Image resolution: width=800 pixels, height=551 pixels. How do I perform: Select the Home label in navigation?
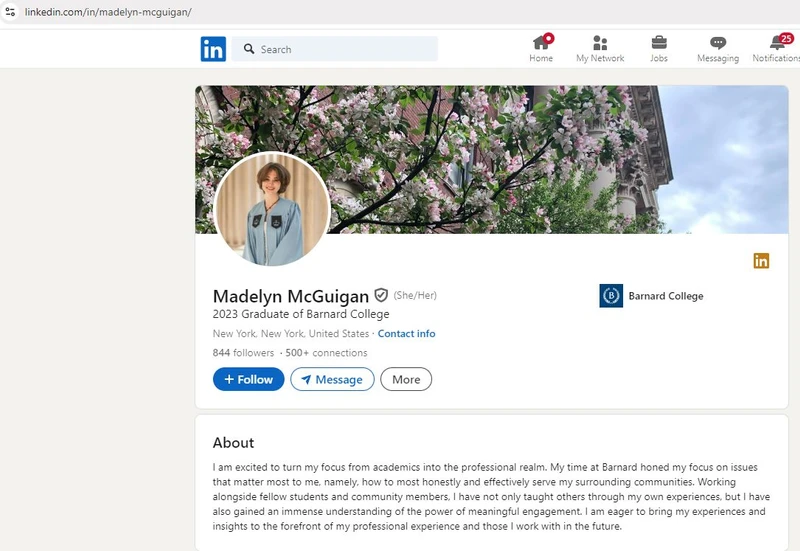(541, 58)
